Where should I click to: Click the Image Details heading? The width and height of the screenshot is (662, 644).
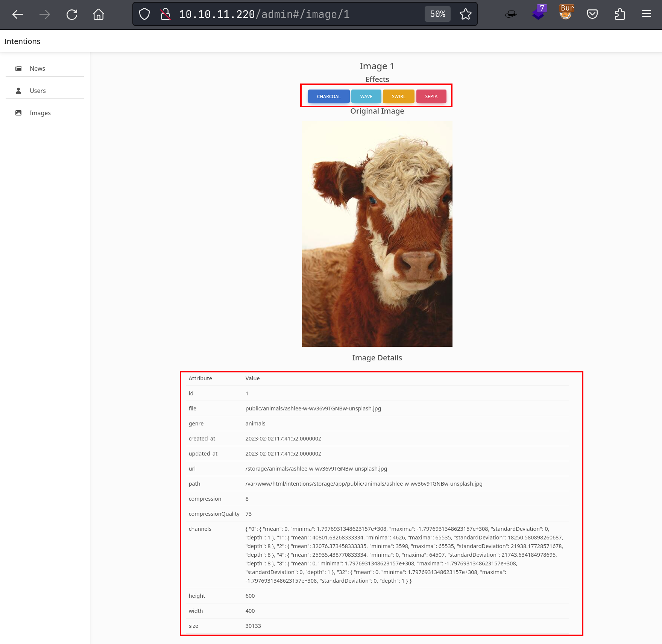click(377, 358)
